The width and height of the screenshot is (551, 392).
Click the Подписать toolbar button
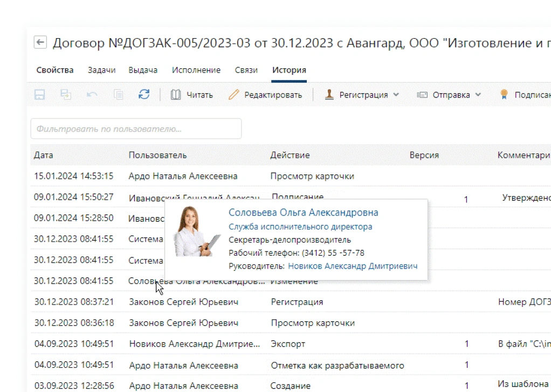click(x=525, y=95)
